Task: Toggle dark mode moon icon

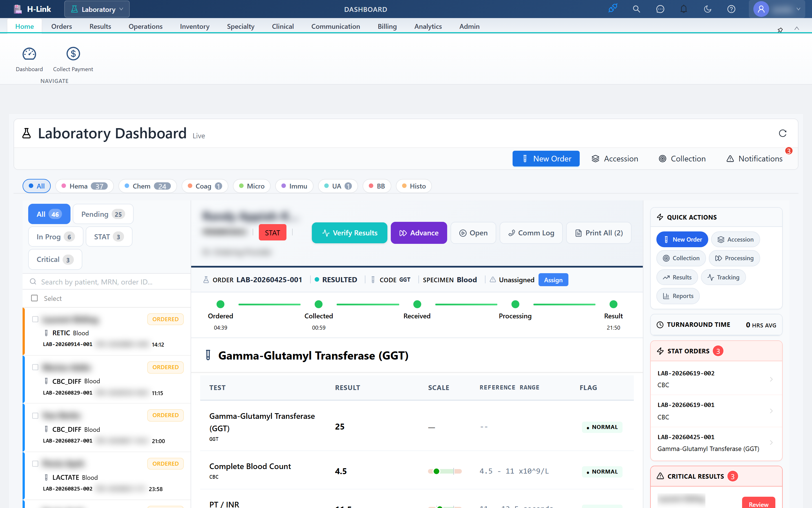Action: (x=707, y=9)
